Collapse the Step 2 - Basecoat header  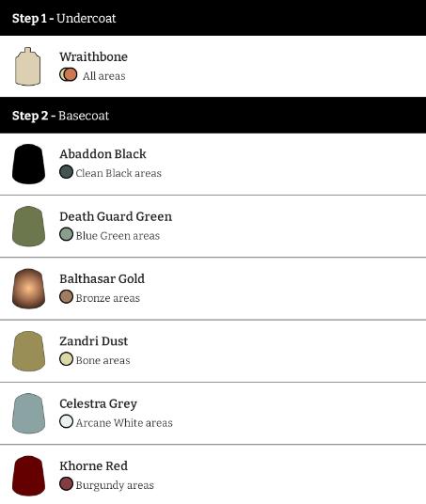pyautogui.click(x=213, y=116)
